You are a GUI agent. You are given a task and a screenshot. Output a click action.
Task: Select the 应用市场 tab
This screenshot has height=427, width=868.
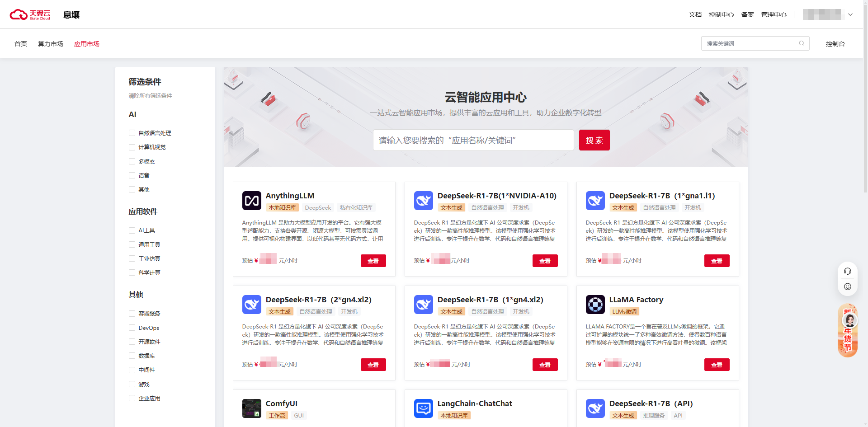[87, 44]
